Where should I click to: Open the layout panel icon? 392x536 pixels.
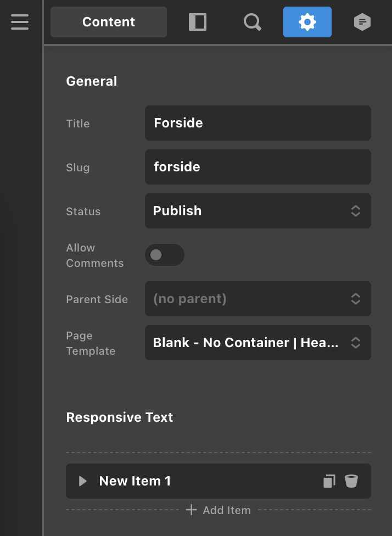(198, 22)
